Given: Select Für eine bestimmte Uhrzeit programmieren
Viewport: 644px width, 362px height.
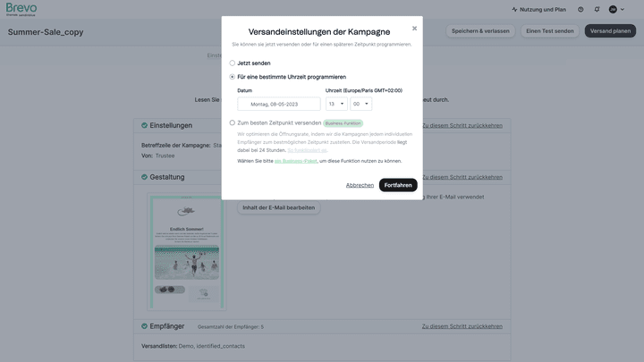Looking at the screenshot, I should click(232, 77).
